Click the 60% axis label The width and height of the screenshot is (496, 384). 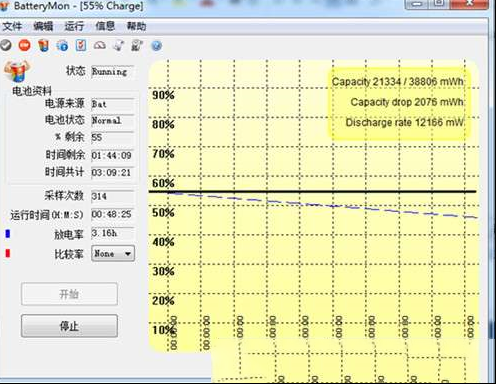point(163,183)
